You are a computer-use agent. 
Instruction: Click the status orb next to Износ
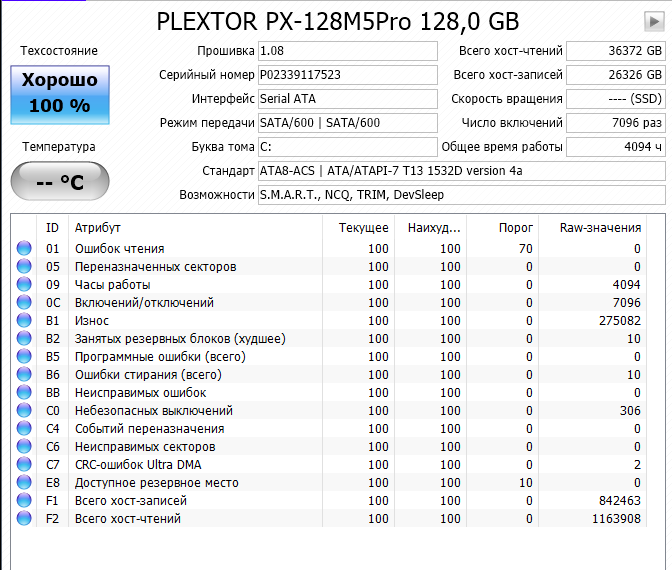(x=24, y=321)
